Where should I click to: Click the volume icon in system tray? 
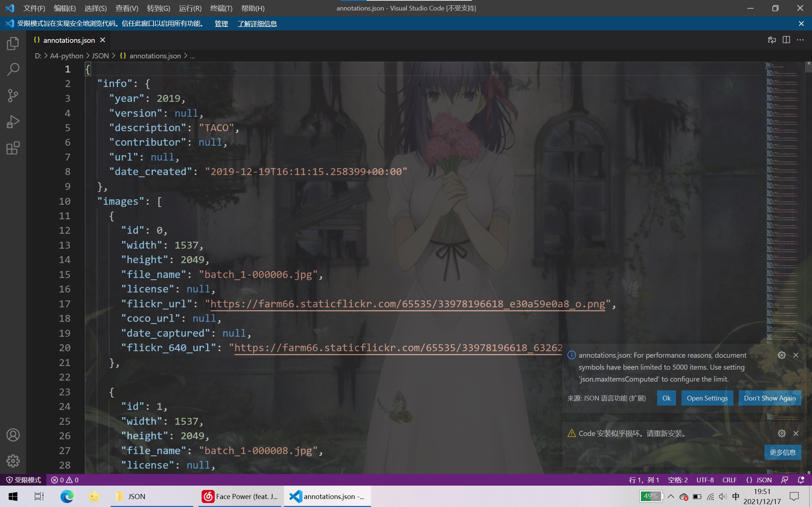point(723,496)
